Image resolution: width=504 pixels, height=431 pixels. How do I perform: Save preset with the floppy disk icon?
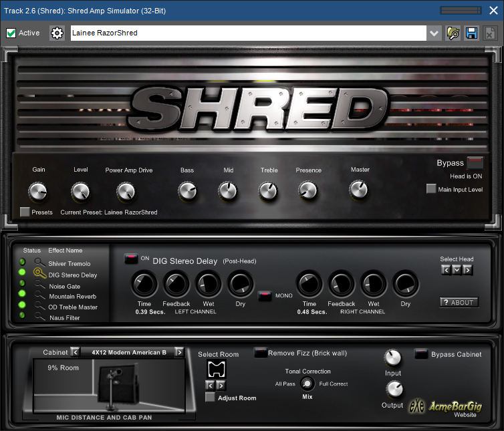tap(471, 33)
